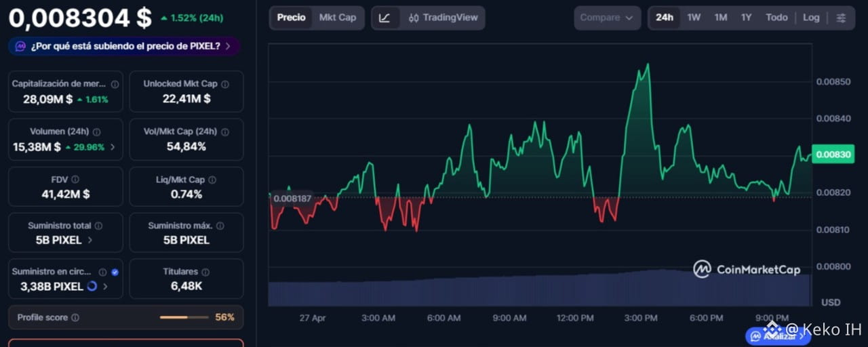
Task: Select the Todo time range
Action: pyautogui.click(x=776, y=18)
